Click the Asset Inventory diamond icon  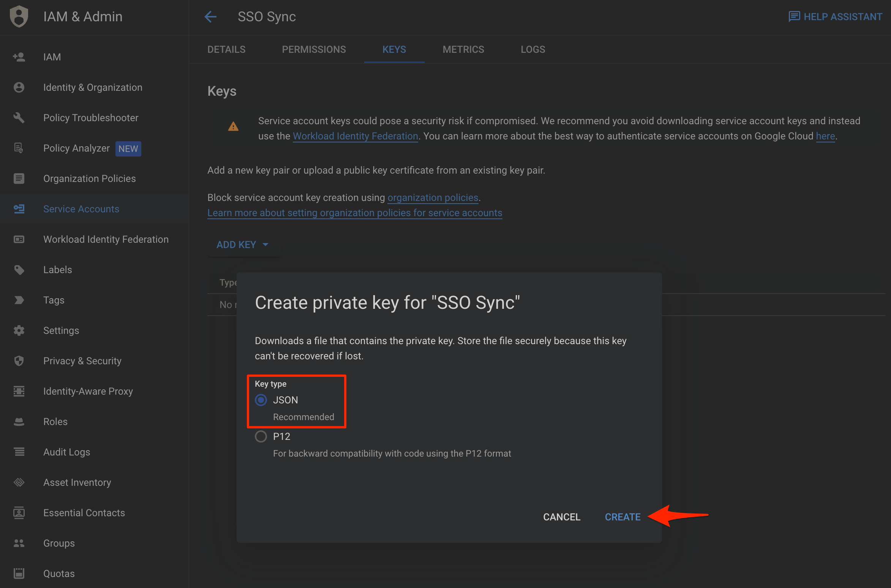click(x=19, y=482)
